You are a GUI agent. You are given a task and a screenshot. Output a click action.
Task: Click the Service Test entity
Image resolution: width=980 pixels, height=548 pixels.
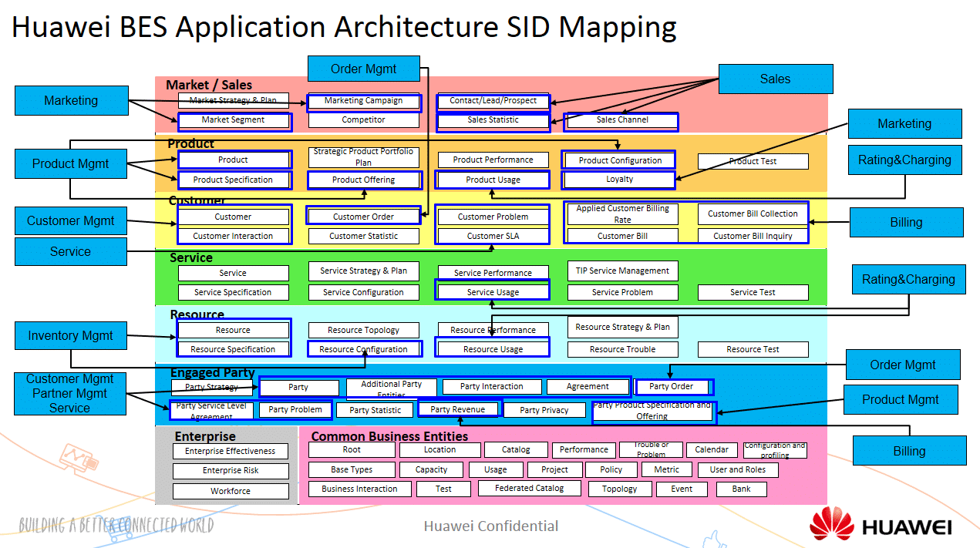(x=753, y=293)
